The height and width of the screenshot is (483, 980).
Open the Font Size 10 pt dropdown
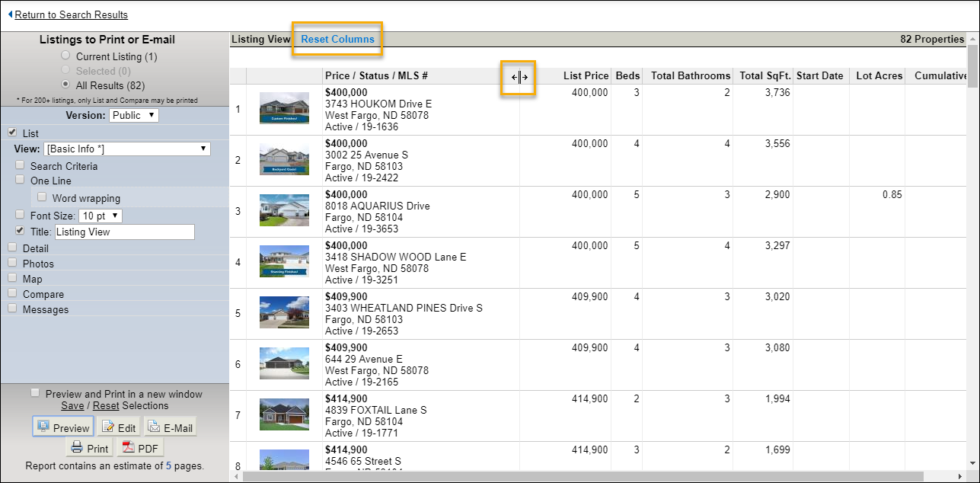coord(101,216)
